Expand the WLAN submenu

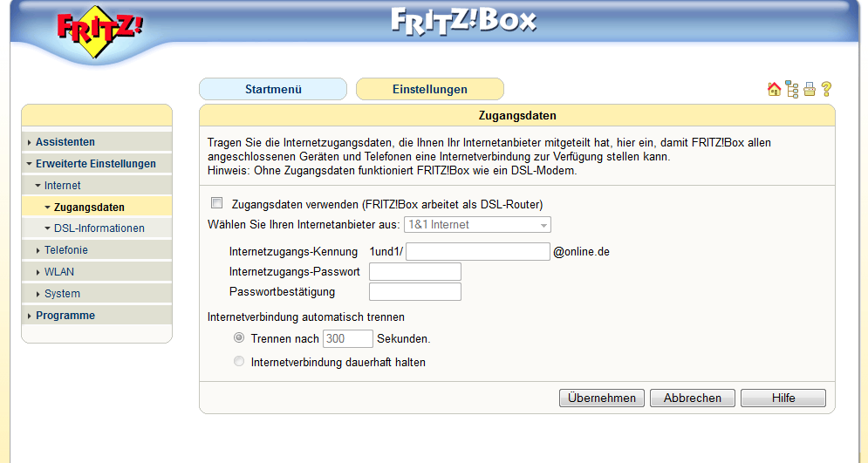(97, 271)
